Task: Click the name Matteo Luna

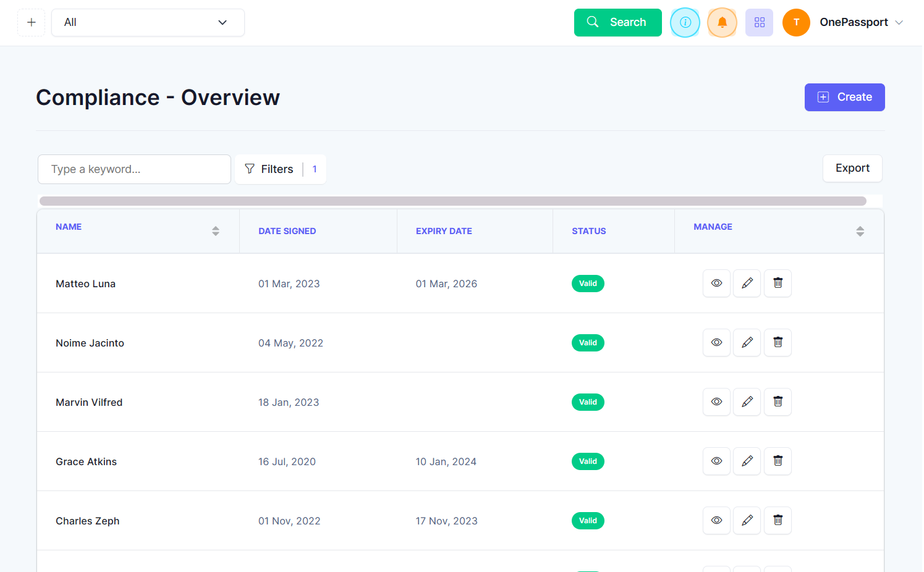Action: coord(85,284)
